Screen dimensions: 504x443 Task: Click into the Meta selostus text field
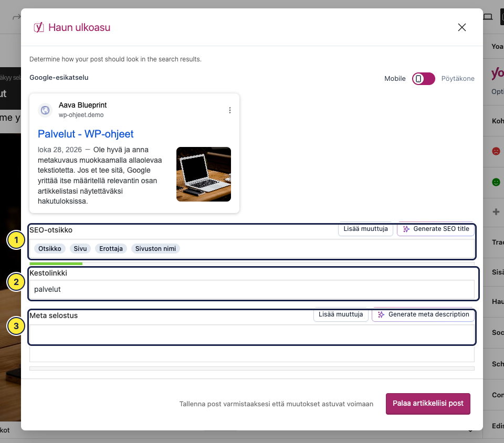pyautogui.click(x=251, y=343)
